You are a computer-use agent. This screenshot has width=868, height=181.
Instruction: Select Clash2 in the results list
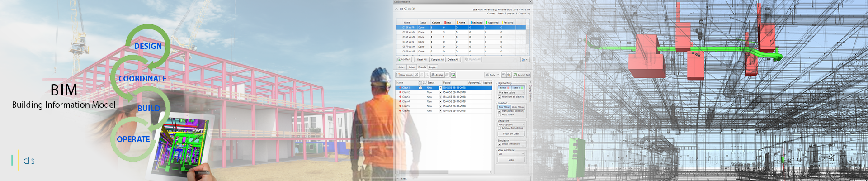point(443,92)
